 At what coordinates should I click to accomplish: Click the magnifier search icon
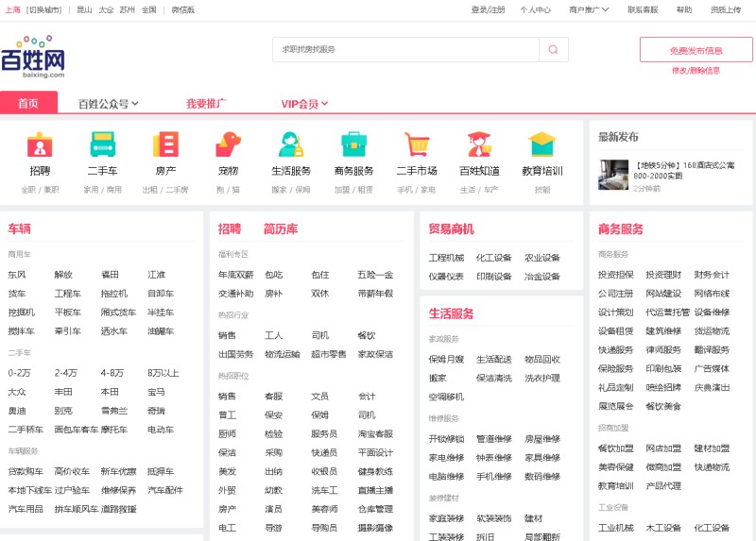tap(553, 50)
